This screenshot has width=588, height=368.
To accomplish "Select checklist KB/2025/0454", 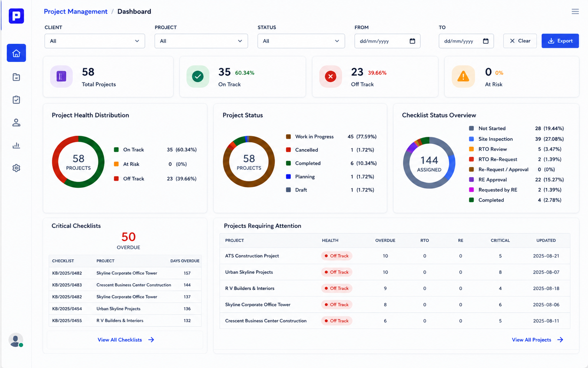I will click(x=67, y=309).
